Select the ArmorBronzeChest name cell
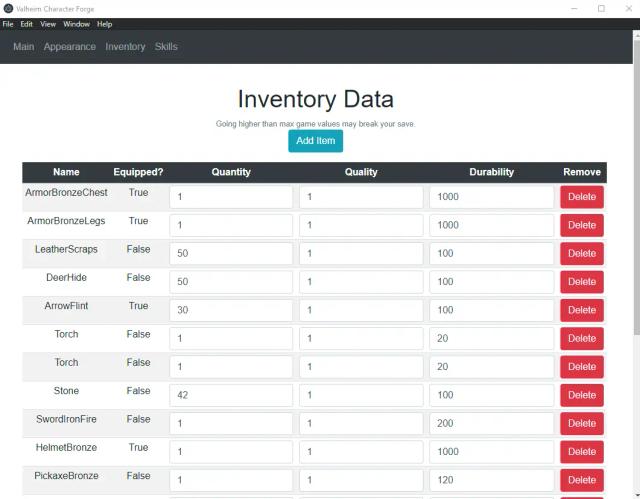The image size is (640, 499). click(x=66, y=193)
